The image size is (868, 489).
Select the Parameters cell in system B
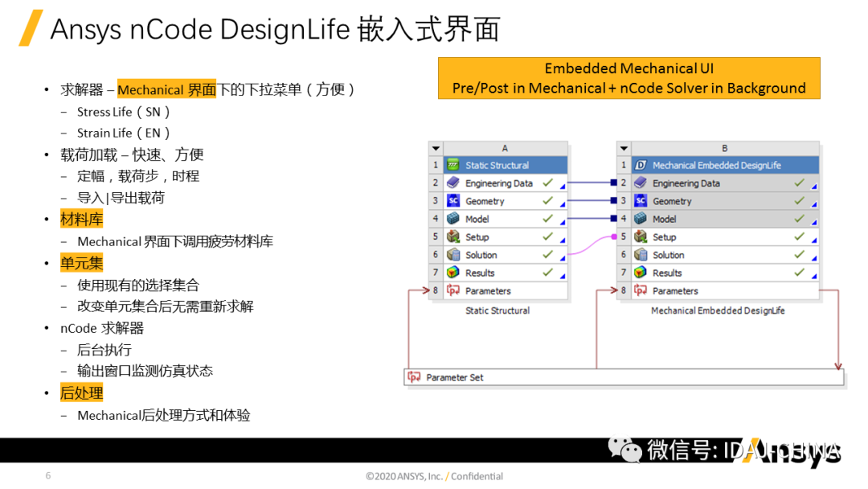(725, 290)
